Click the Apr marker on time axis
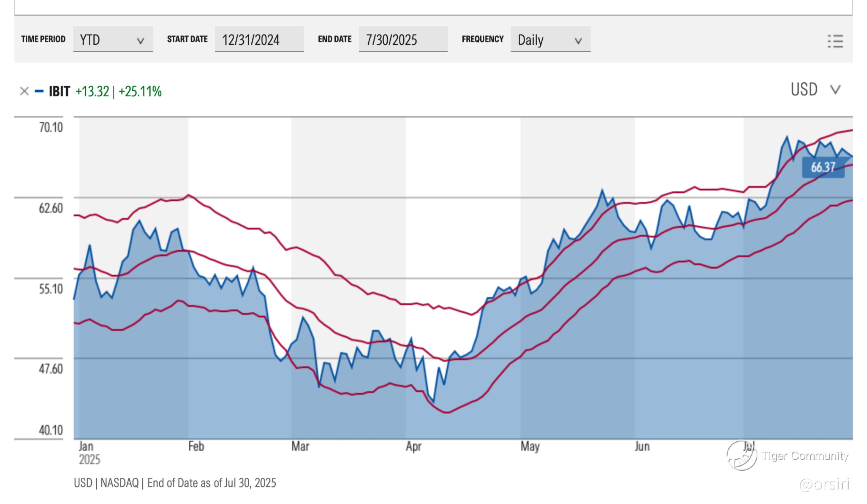 (x=413, y=446)
